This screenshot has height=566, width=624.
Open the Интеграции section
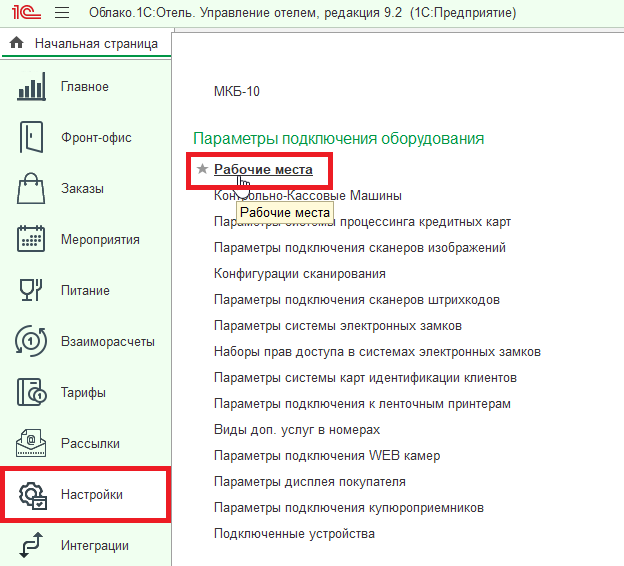click(95, 545)
